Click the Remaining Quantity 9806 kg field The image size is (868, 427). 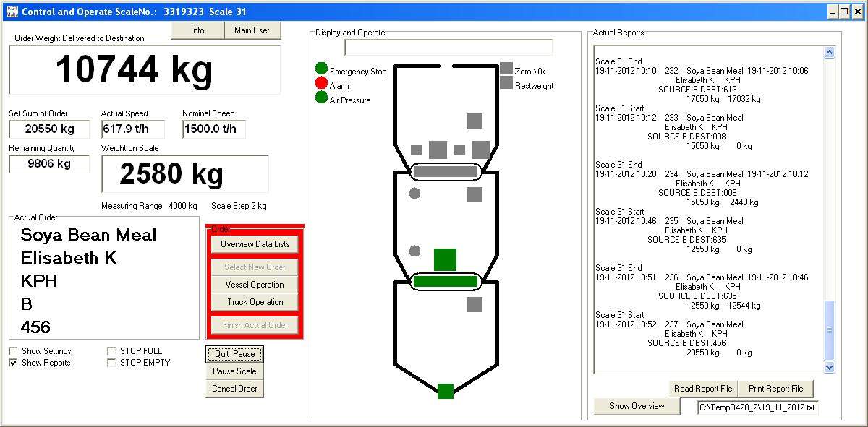pos(49,164)
